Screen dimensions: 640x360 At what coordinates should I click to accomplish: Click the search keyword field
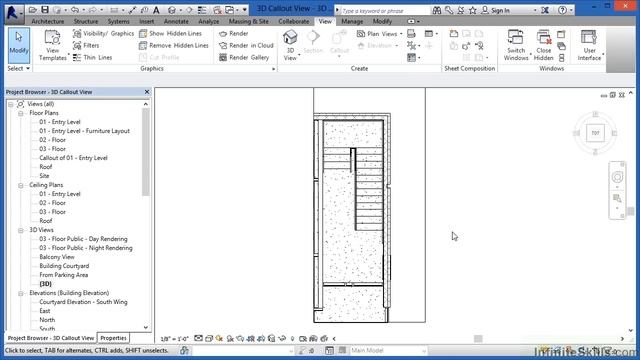coord(385,11)
